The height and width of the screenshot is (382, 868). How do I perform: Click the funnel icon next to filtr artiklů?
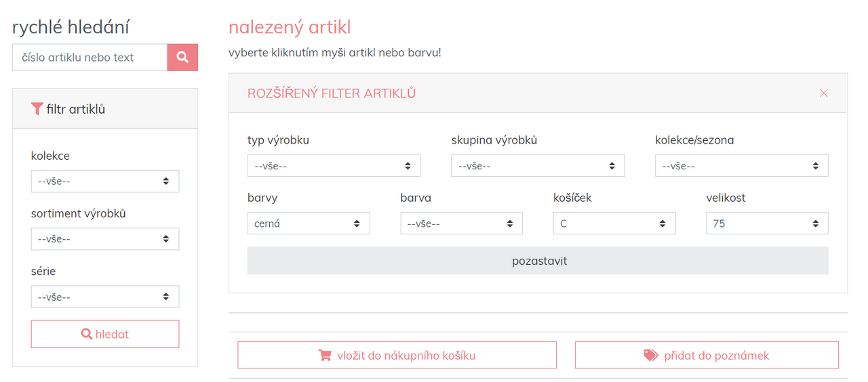pyautogui.click(x=37, y=109)
